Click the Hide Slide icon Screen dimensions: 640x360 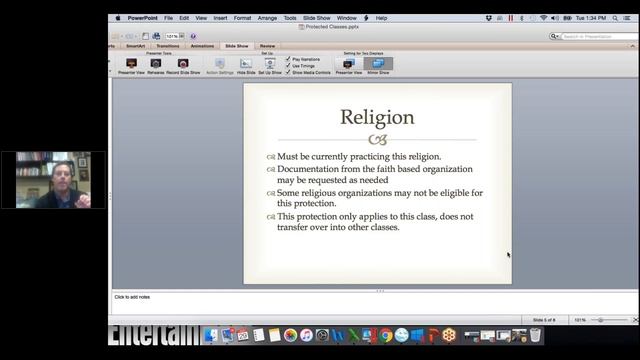pos(246,66)
